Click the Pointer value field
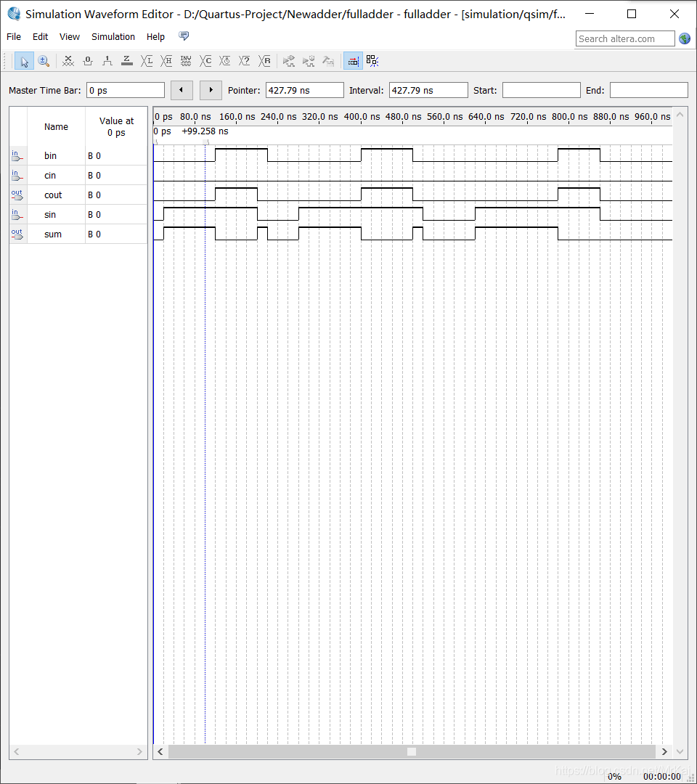The height and width of the screenshot is (784, 697). point(304,90)
